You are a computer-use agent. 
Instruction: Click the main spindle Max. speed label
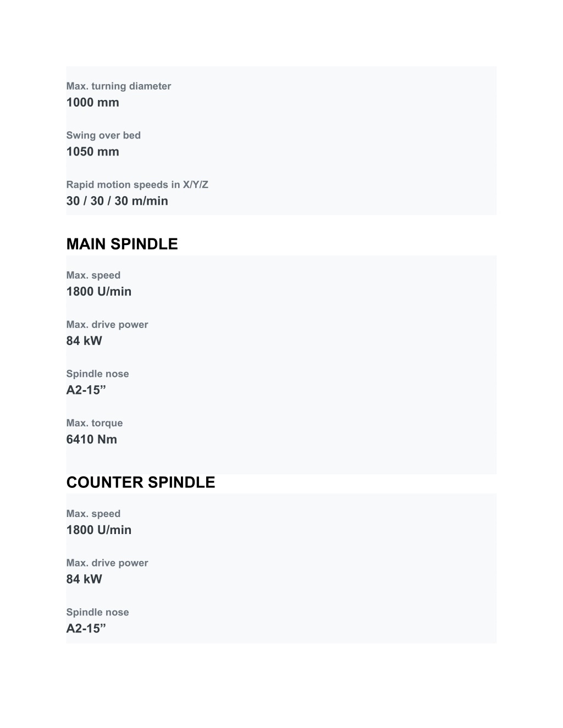(x=93, y=275)
